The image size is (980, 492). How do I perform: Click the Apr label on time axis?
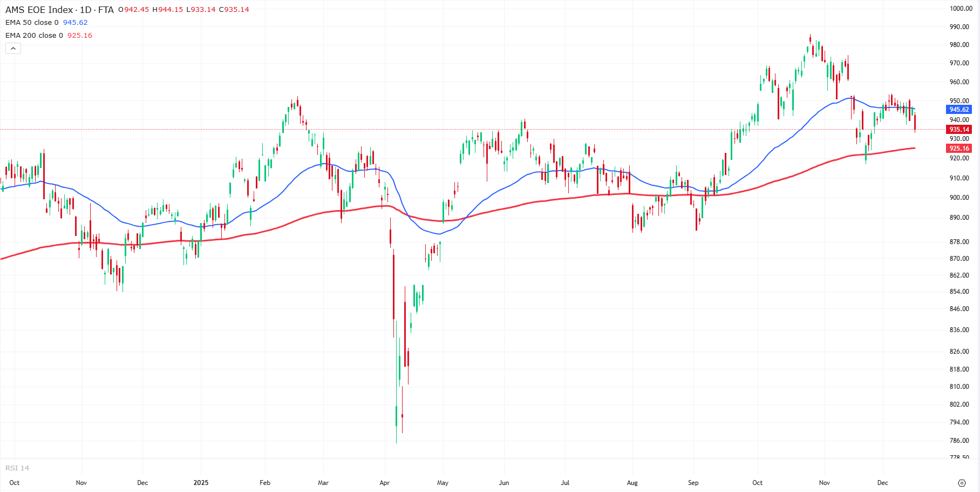point(384,483)
